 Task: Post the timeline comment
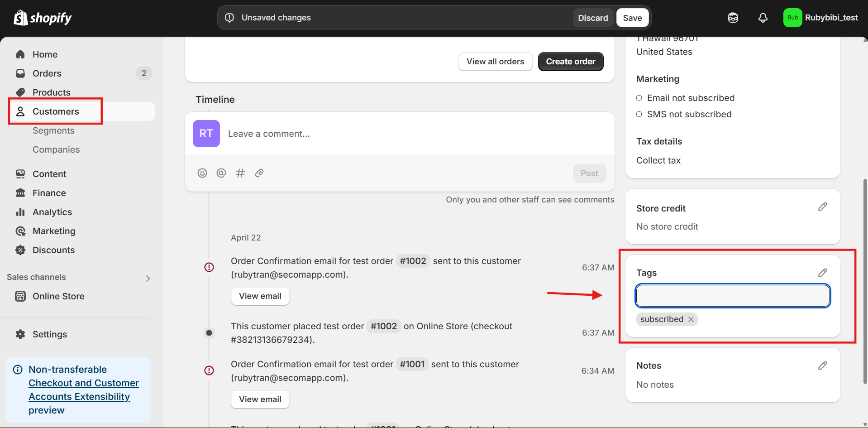(589, 173)
